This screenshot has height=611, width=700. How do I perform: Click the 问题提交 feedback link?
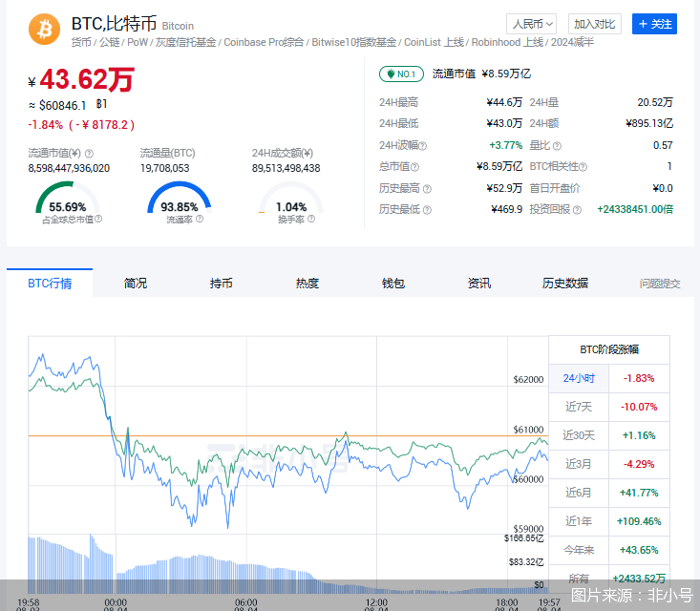(660, 284)
